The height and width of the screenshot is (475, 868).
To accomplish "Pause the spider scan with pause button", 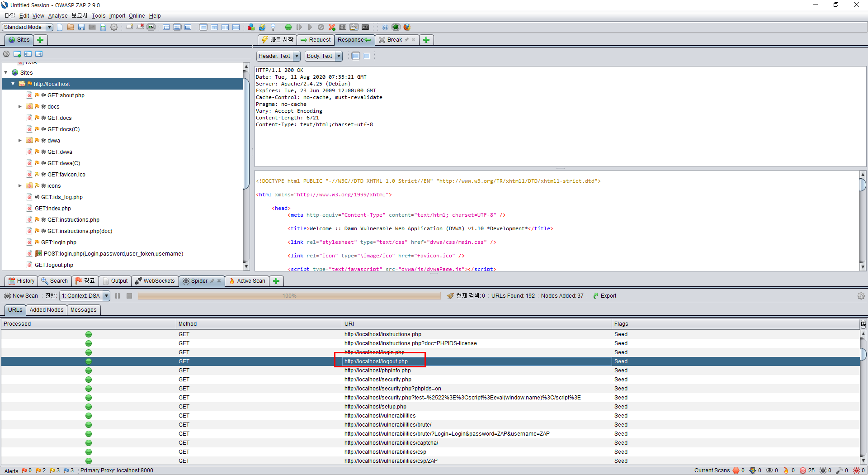I will (118, 296).
